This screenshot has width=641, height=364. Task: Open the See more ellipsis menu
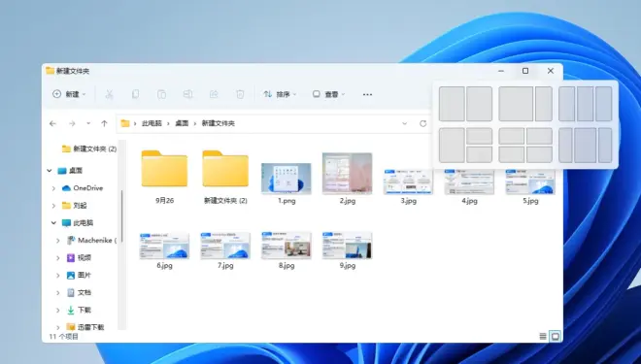367,94
